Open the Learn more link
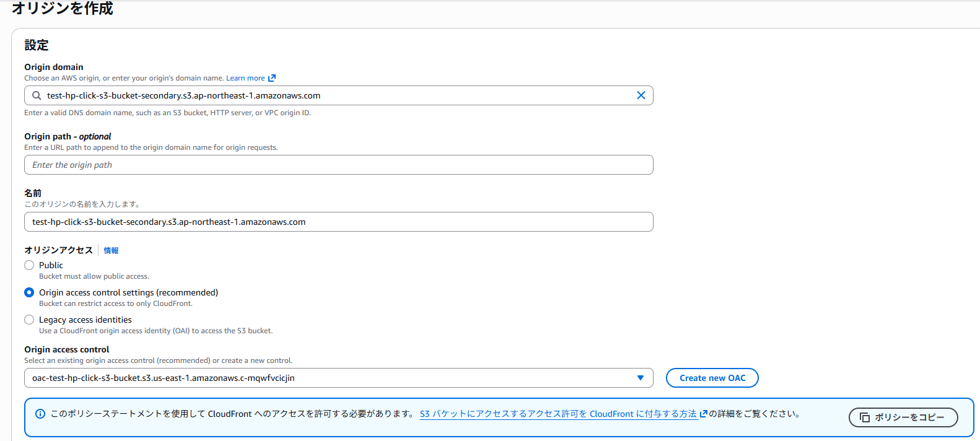Screen dimensions: 980x441 [245, 78]
